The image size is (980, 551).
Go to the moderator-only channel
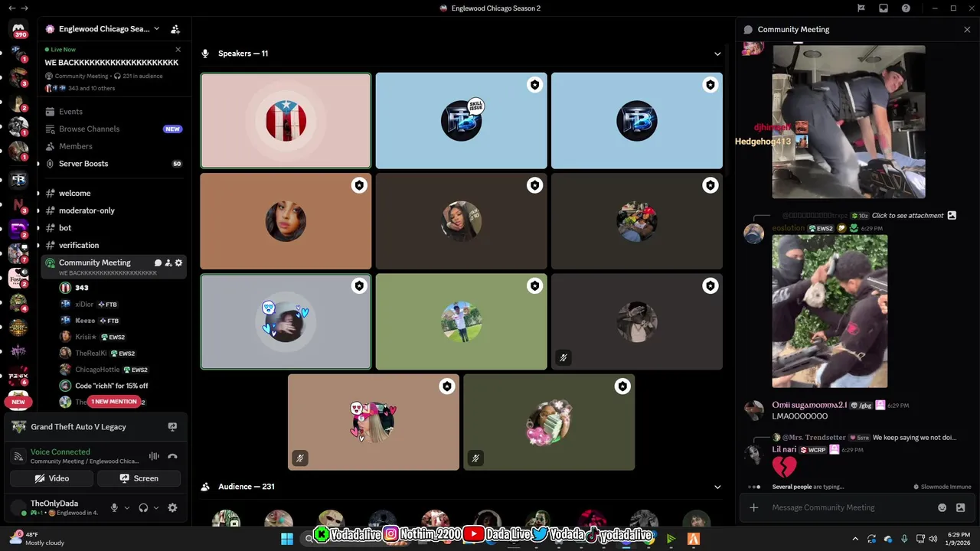pos(87,210)
